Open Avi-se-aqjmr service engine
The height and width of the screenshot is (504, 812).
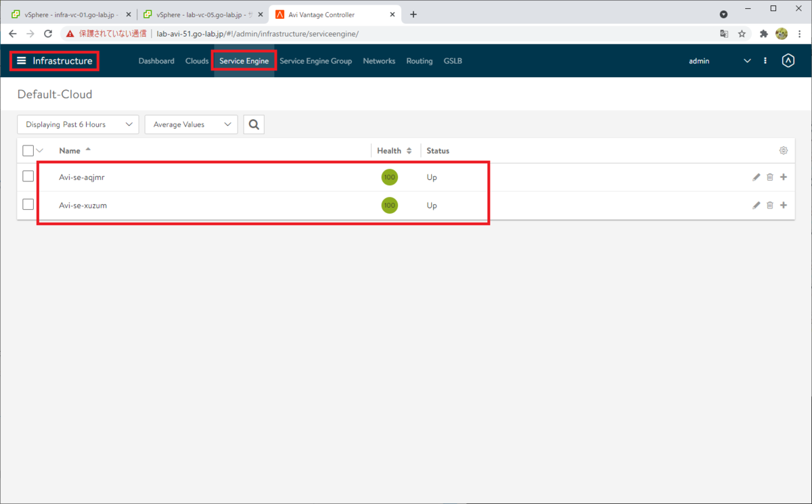pyautogui.click(x=82, y=177)
